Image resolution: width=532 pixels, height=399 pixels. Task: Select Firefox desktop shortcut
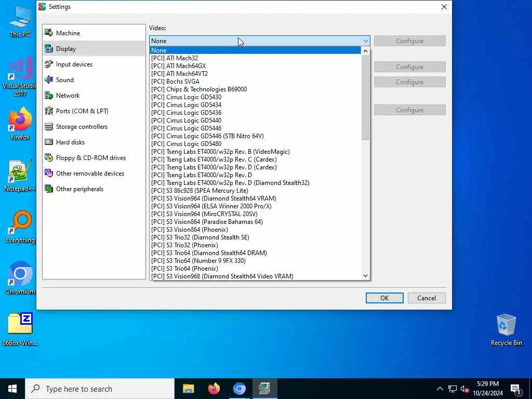pyautogui.click(x=20, y=124)
